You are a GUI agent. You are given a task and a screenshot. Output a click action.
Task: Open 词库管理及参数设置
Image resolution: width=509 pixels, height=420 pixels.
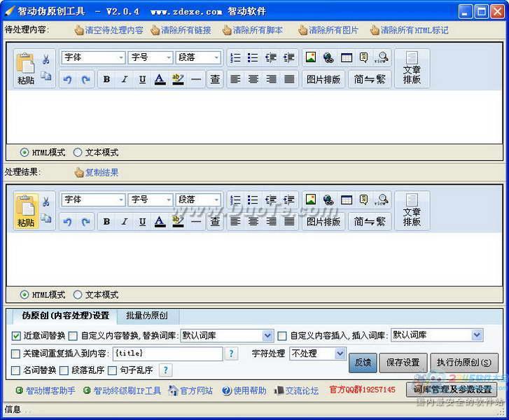(x=452, y=389)
